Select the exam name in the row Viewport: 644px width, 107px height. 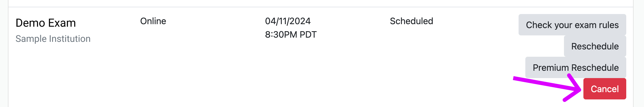46,23
